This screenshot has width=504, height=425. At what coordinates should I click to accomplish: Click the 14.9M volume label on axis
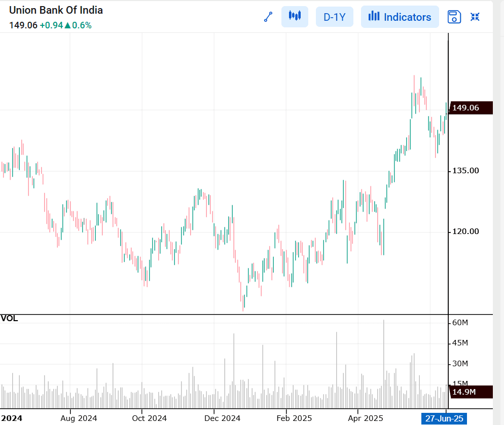click(471, 392)
